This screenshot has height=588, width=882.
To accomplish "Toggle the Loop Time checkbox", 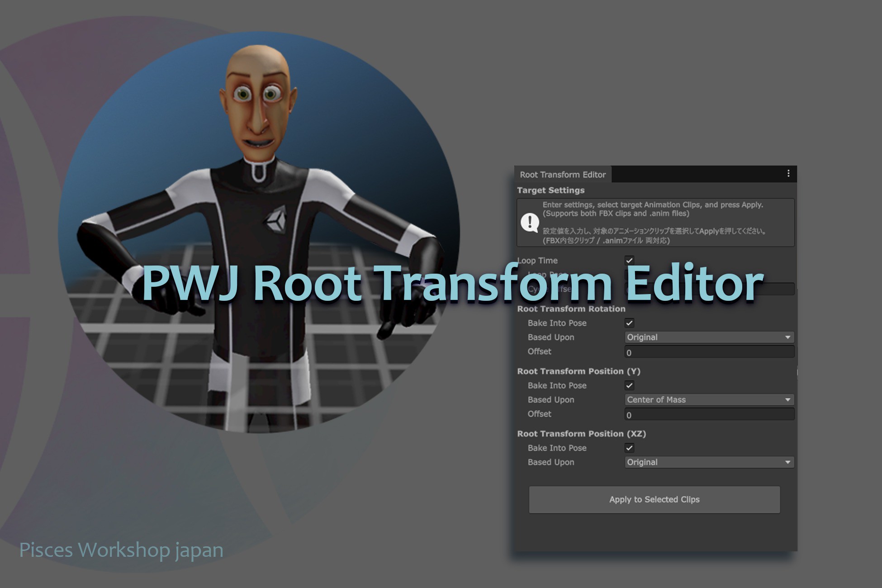I will [x=629, y=260].
